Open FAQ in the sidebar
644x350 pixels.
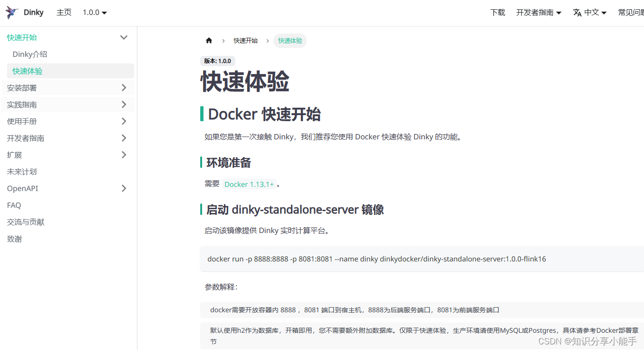14,205
